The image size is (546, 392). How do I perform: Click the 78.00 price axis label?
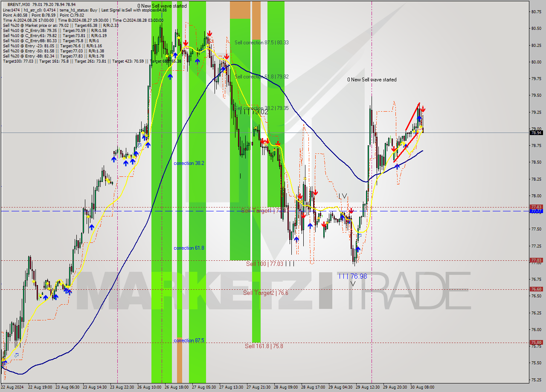point(536,196)
